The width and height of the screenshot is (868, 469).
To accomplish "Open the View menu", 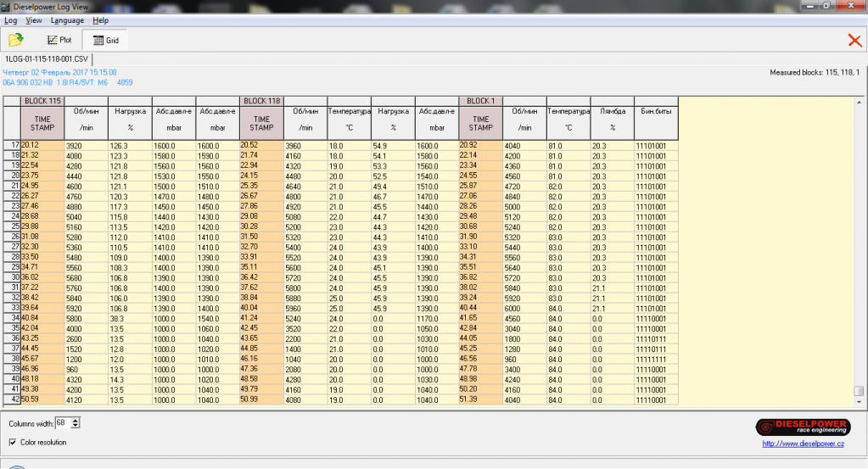I will pos(34,20).
